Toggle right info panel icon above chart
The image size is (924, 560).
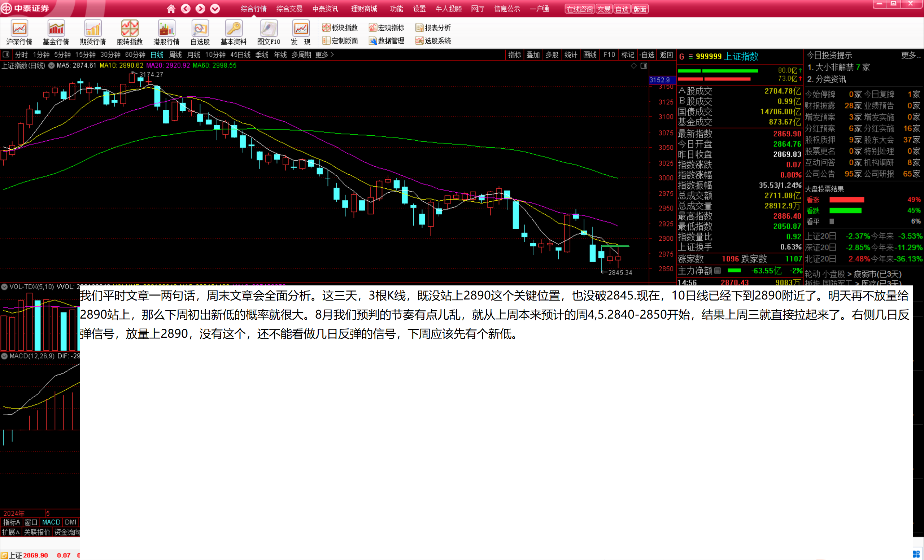pyautogui.click(x=644, y=66)
